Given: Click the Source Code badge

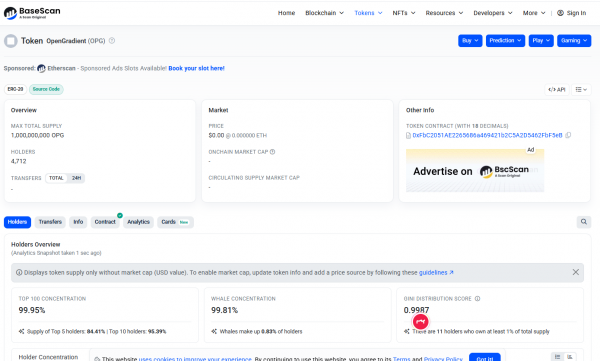Looking at the screenshot, I should 46,89.
